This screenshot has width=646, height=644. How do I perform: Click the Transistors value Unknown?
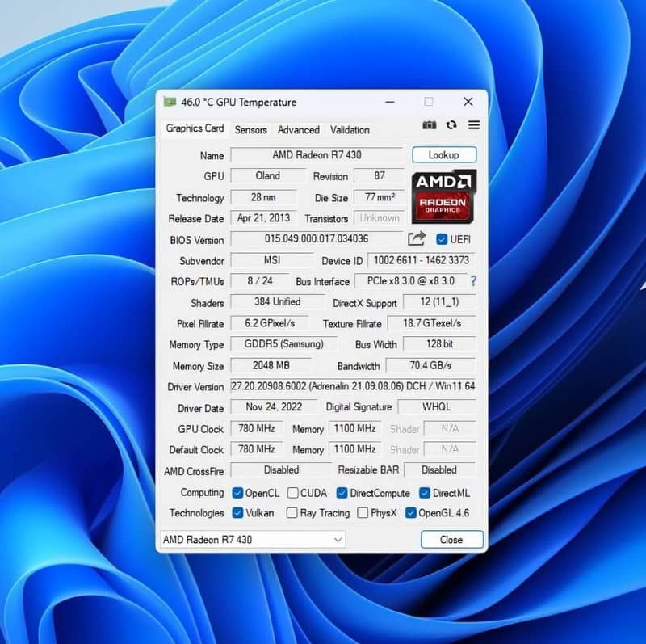(x=379, y=218)
